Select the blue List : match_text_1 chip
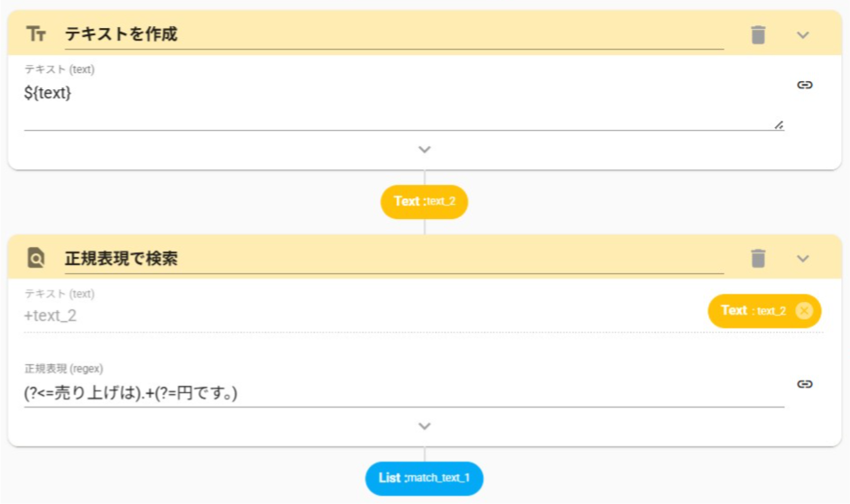The height and width of the screenshot is (504, 850). coord(424,478)
